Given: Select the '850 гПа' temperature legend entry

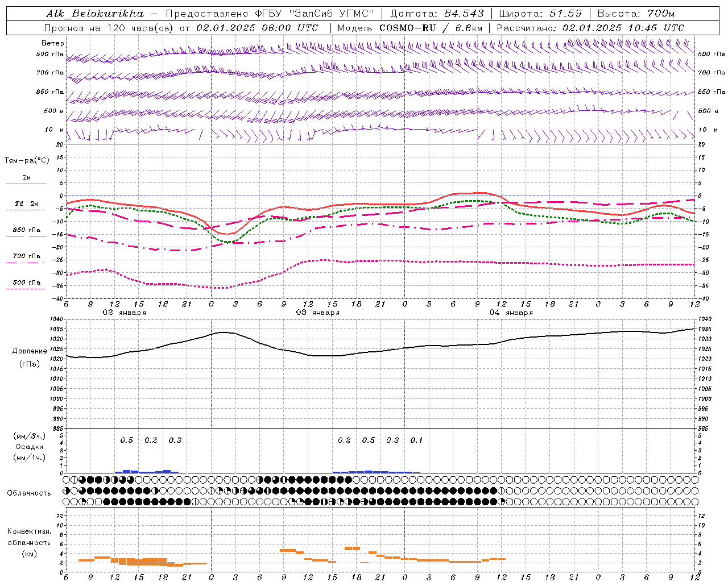Looking at the screenshot, I should pos(27,230).
